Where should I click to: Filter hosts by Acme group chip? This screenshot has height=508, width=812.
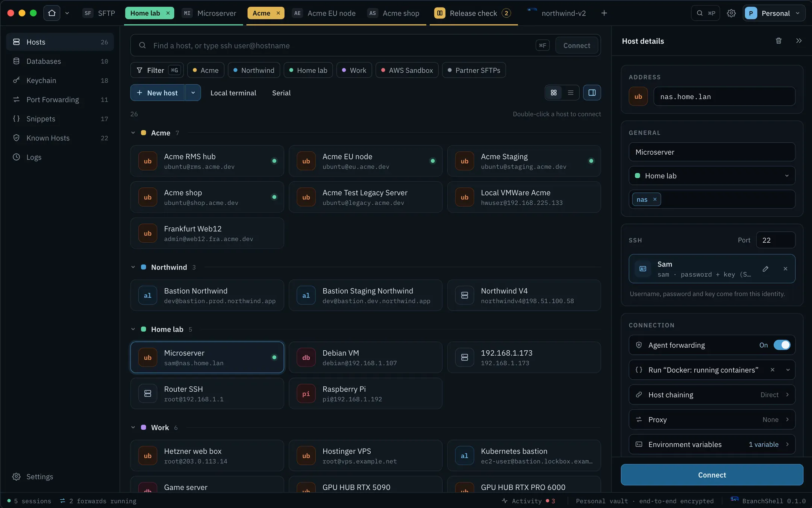(206, 70)
